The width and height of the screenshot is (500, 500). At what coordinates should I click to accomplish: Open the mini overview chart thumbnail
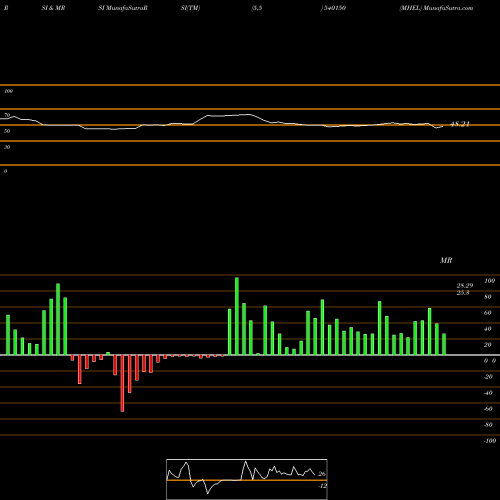(x=247, y=479)
